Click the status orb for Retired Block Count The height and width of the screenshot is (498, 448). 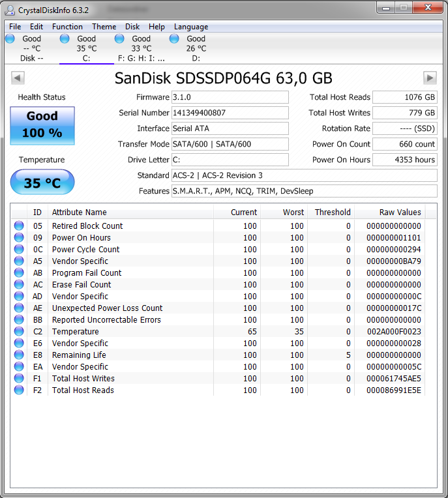19,226
